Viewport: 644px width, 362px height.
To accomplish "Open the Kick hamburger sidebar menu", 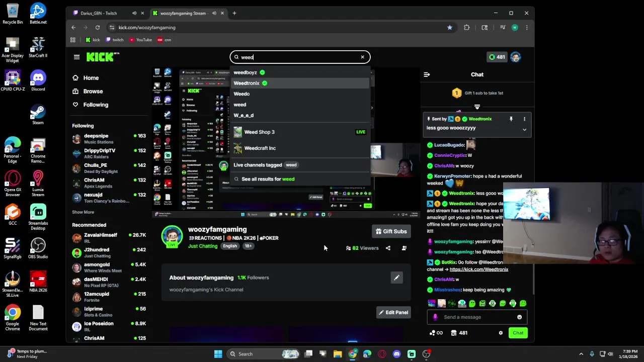I will tap(76, 57).
